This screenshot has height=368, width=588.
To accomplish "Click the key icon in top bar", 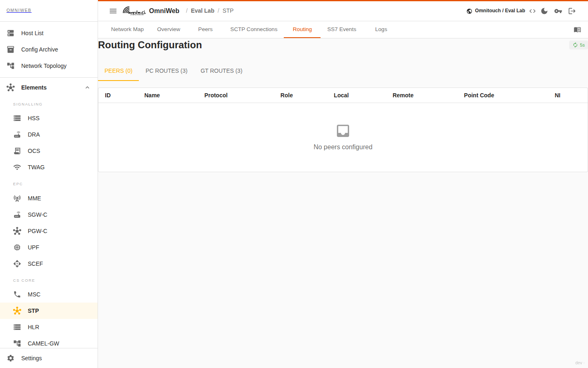I will point(558,11).
